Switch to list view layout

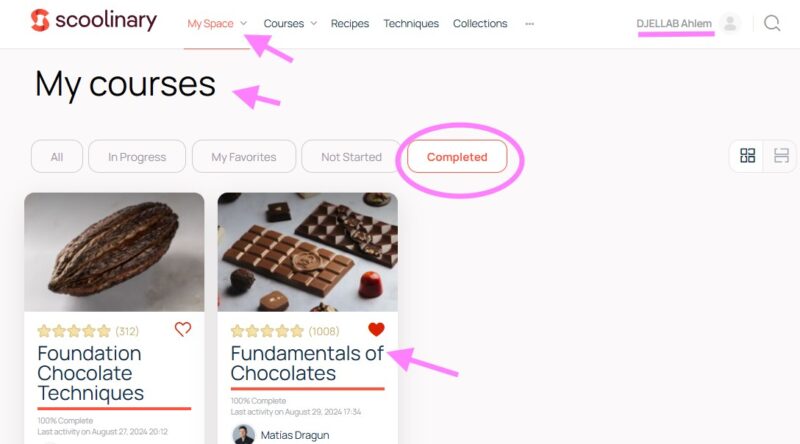coord(781,156)
